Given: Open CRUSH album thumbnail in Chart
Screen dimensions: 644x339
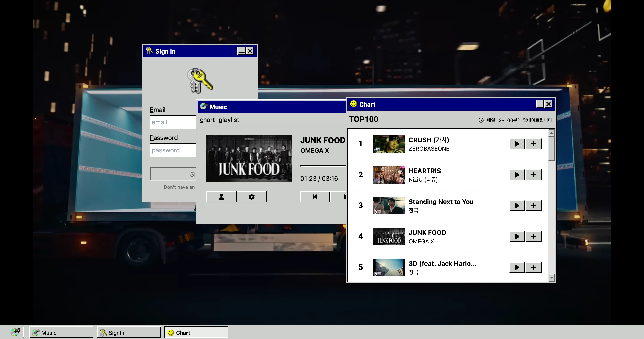Looking at the screenshot, I should click(x=389, y=144).
